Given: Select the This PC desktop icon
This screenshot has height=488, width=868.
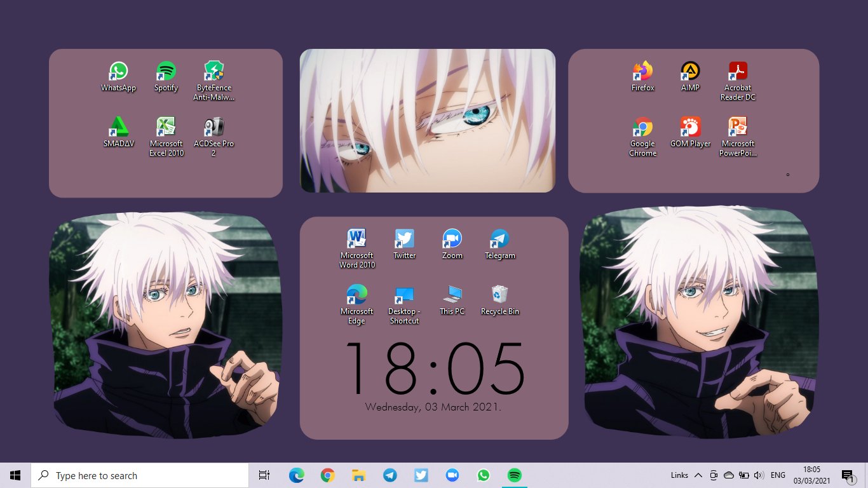Looking at the screenshot, I should click(452, 300).
